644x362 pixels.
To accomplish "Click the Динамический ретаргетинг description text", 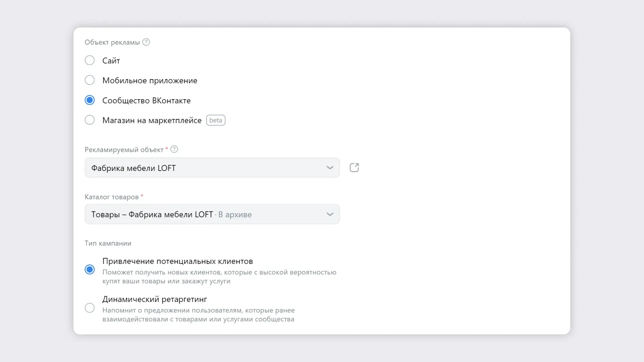I will (x=198, y=315).
